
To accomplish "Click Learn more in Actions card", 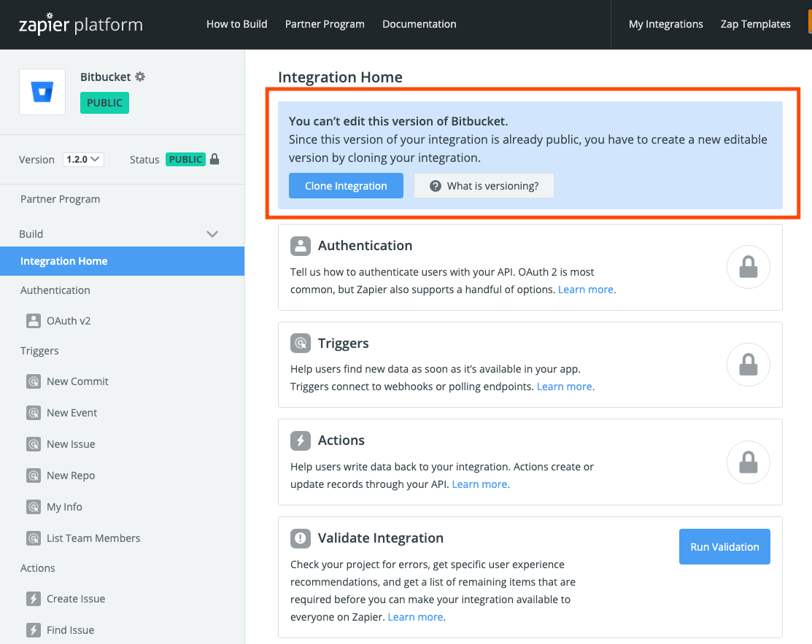I will click(x=479, y=484).
